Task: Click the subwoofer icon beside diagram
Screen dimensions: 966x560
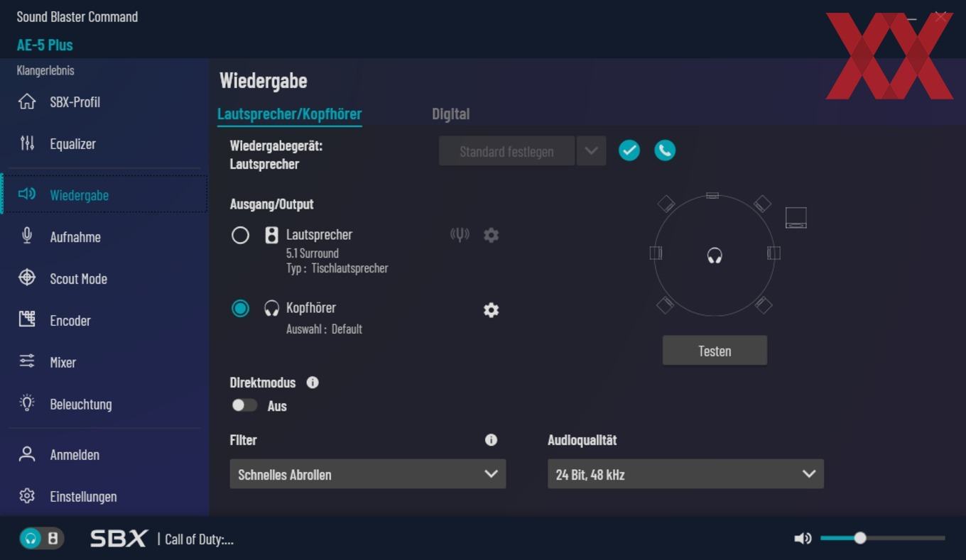Action: [x=796, y=217]
